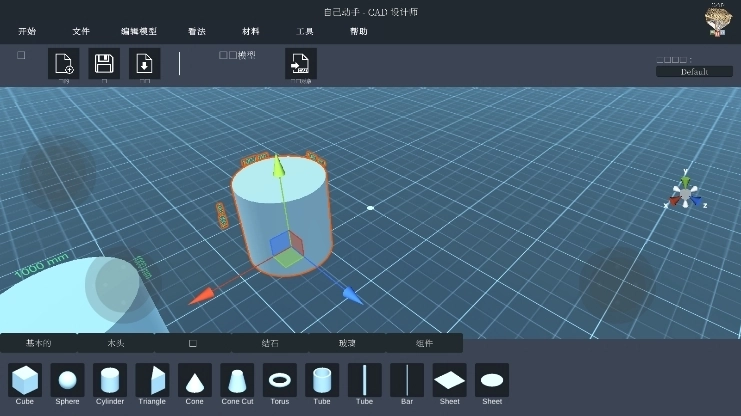Click the app logo in top-right corner
The width and height of the screenshot is (741, 416).
(x=716, y=20)
